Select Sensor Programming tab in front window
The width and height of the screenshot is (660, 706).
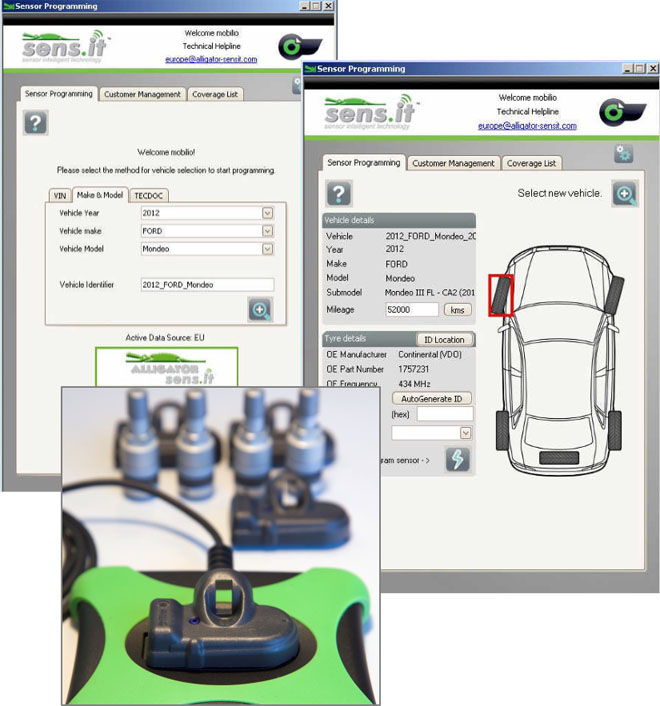coord(364,163)
